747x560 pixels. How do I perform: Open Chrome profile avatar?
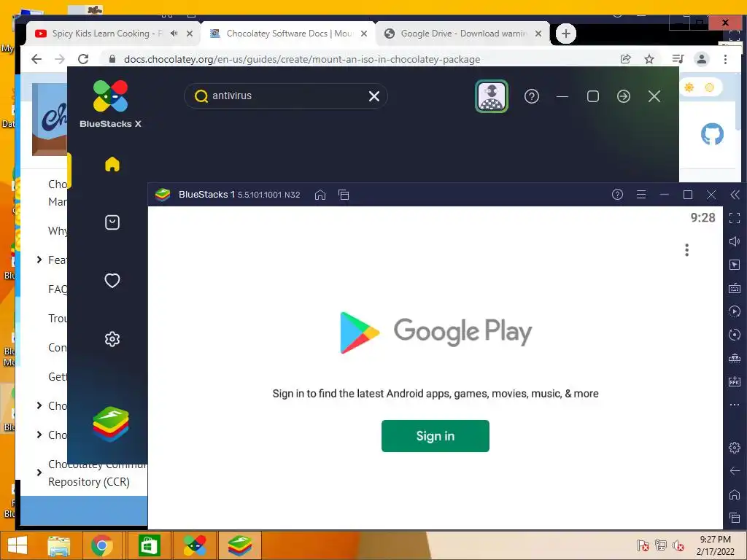[701, 59]
